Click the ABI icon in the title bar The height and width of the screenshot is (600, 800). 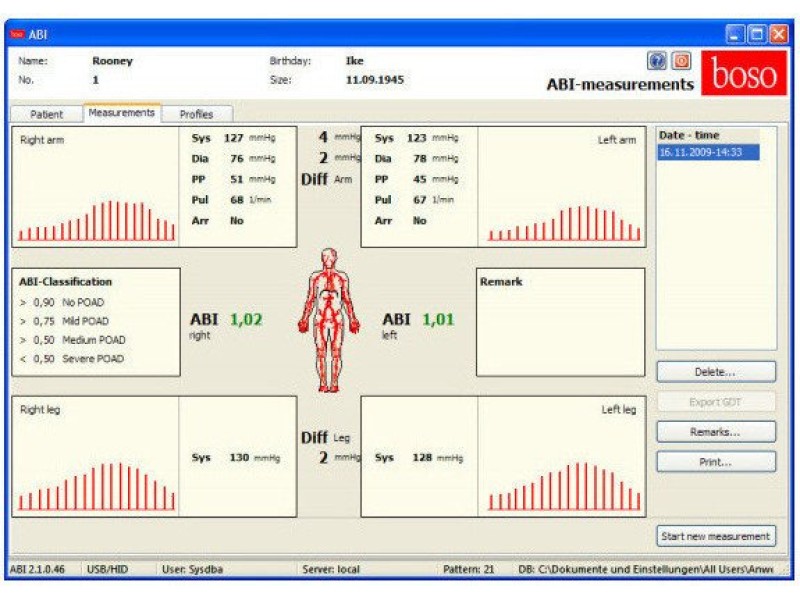(16, 33)
